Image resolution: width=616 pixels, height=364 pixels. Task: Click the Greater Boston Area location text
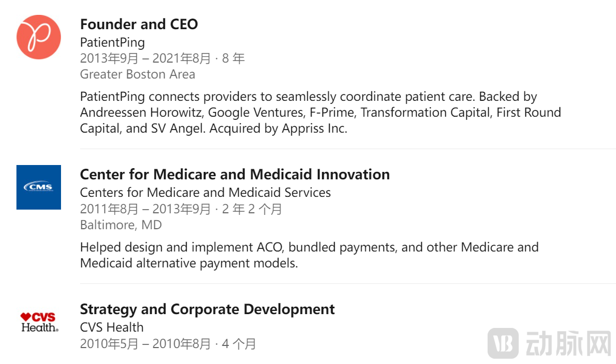[x=137, y=74]
